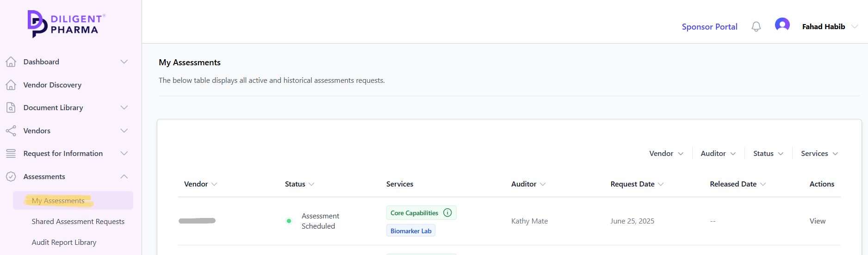
Task: Open the Services filter dropdown
Action: tap(819, 154)
